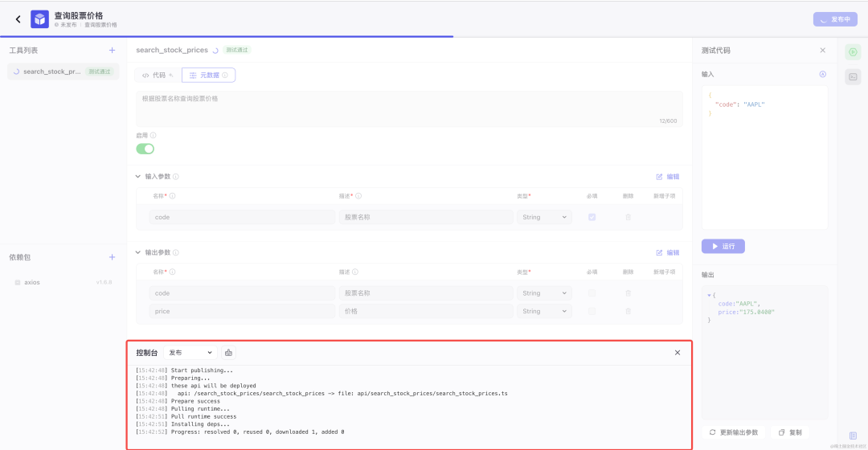The image size is (868, 450).
Task: Click the input code name field
Action: [x=242, y=217]
